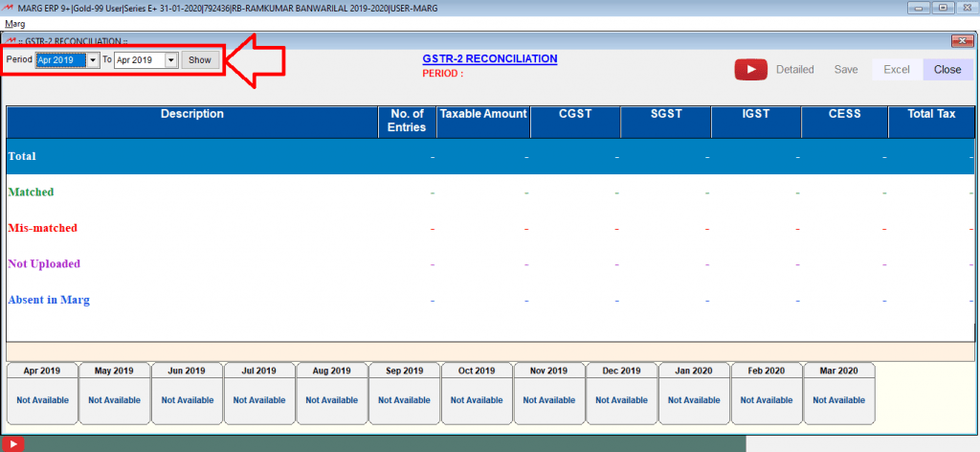Viewport: 980px width, 452px height.
Task: Click the Matched row label
Action: pos(31,192)
